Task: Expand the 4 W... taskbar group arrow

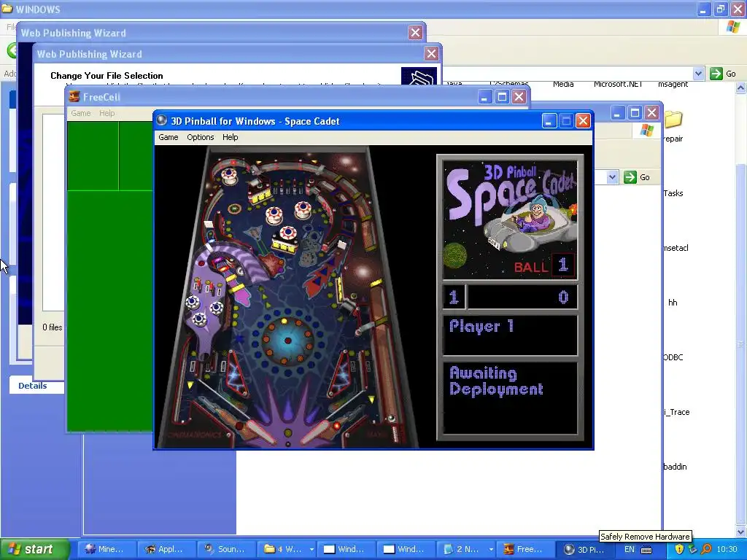Action: 311,549
